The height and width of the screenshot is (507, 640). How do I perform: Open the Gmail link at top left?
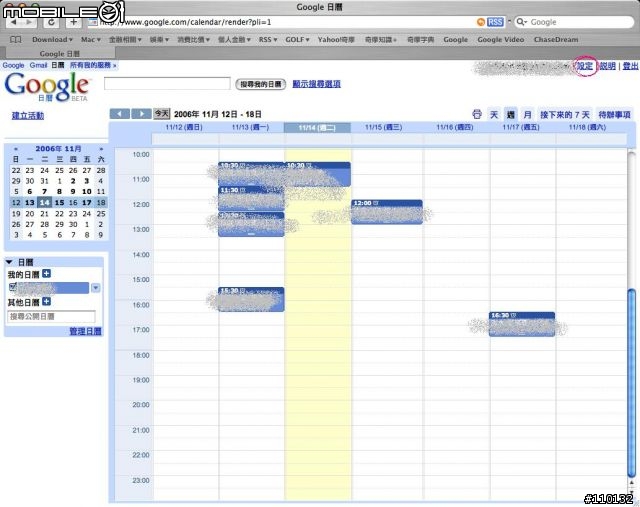click(38, 65)
